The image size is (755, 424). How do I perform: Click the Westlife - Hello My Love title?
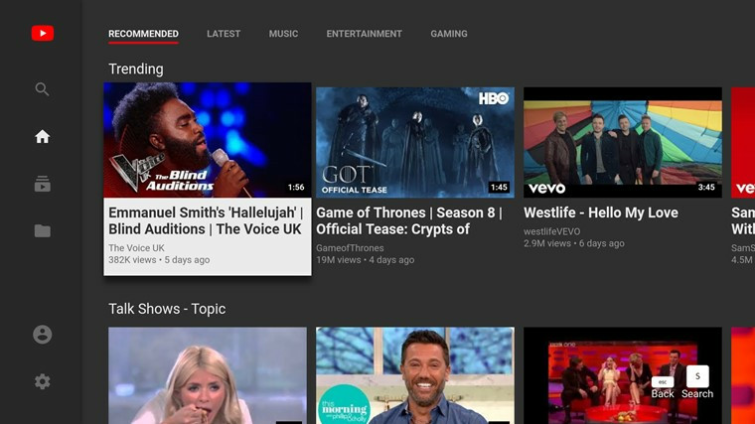click(x=601, y=213)
